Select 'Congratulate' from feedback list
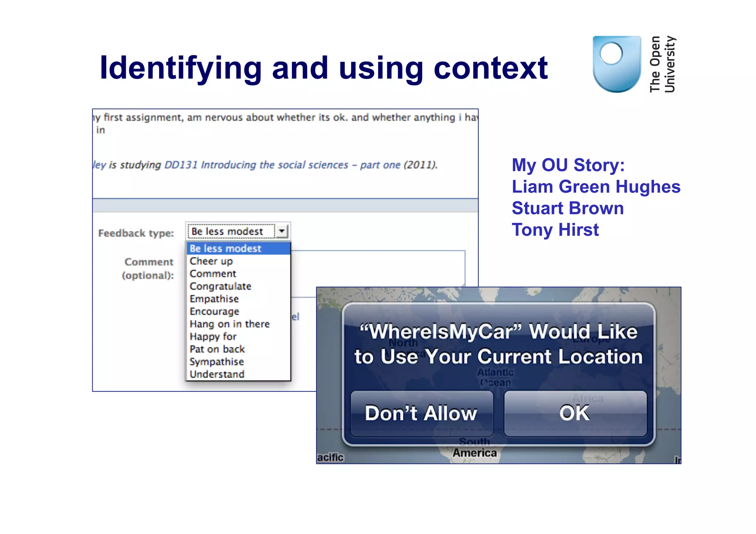This screenshot has width=756, height=534. 238,286
